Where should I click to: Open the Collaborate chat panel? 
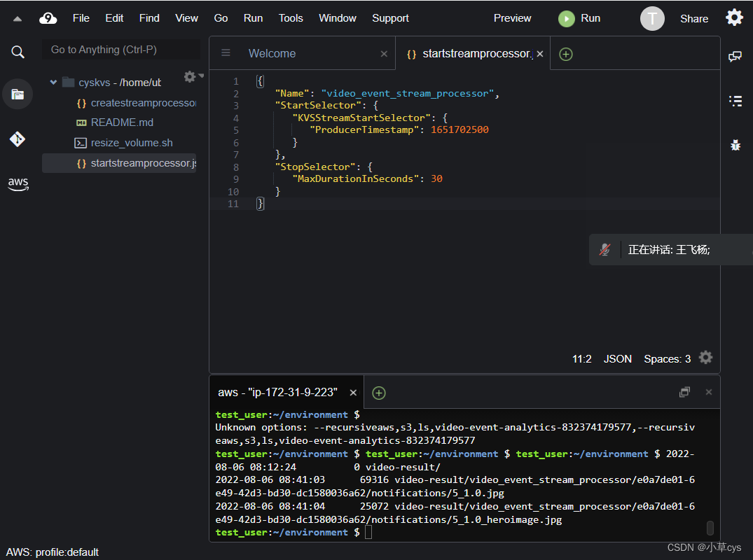(x=735, y=57)
